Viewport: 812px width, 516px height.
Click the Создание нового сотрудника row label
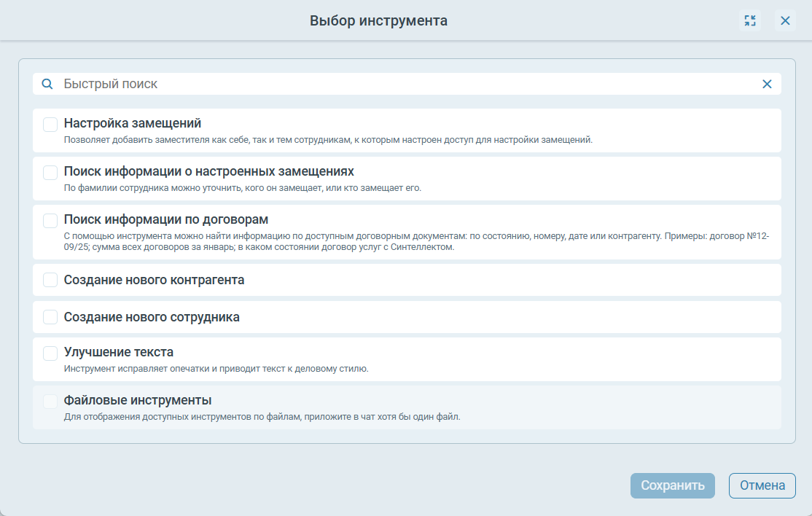coord(152,317)
